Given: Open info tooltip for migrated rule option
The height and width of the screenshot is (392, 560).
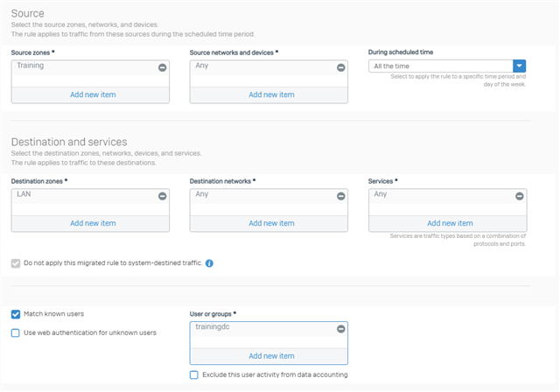Looking at the screenshot, I should (209, 263).
